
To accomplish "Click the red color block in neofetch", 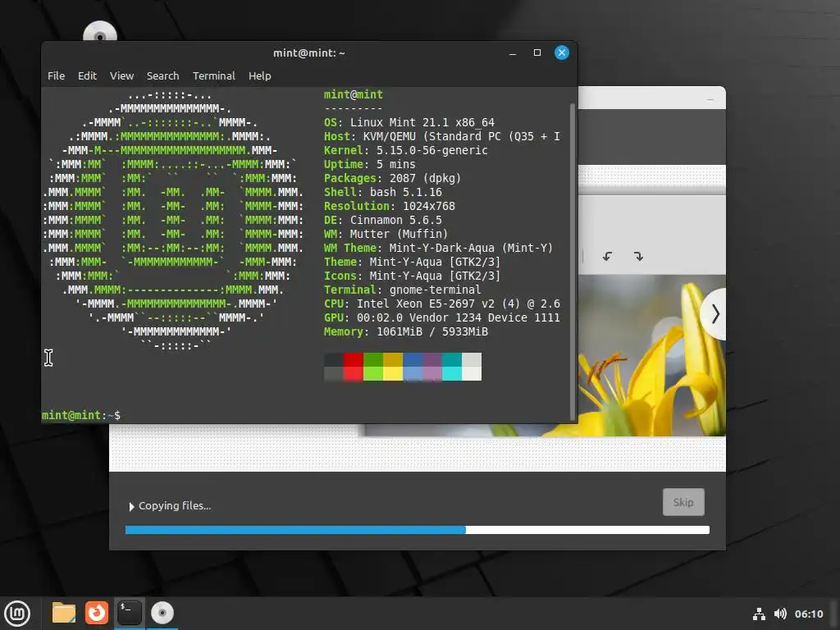I will coord(353,367).
